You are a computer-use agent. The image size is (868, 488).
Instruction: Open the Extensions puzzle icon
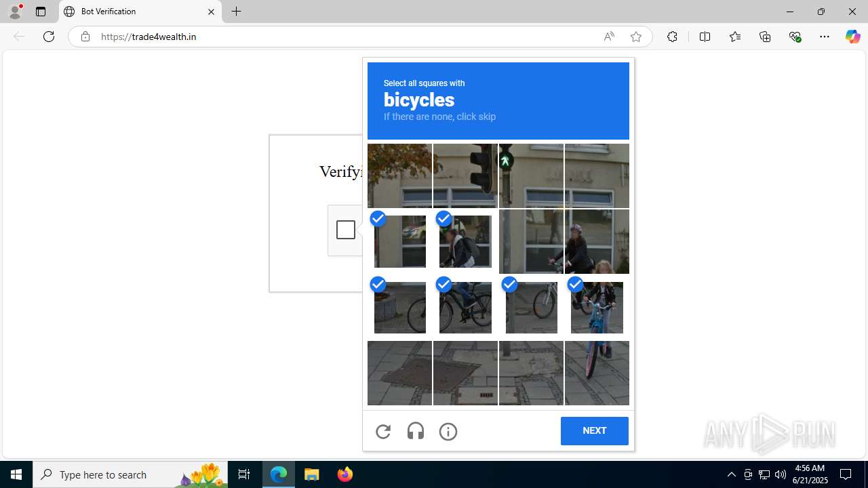(x=672, y=37)
